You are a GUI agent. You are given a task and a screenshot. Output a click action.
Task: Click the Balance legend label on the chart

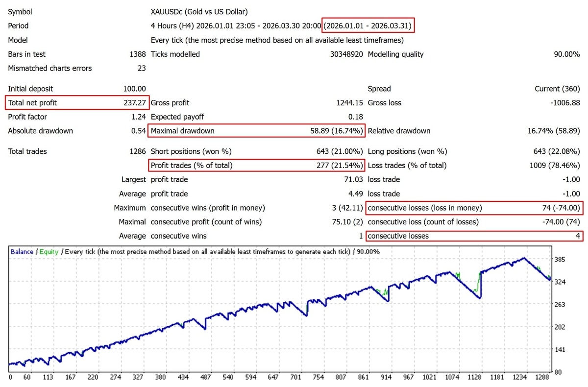(x=22, y=252)
